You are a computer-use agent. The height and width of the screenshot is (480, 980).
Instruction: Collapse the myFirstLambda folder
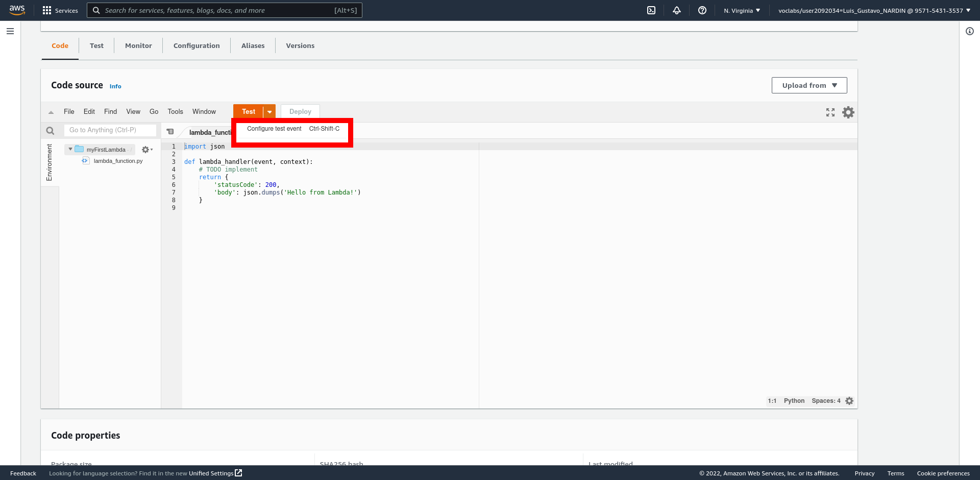pos(70,149)
